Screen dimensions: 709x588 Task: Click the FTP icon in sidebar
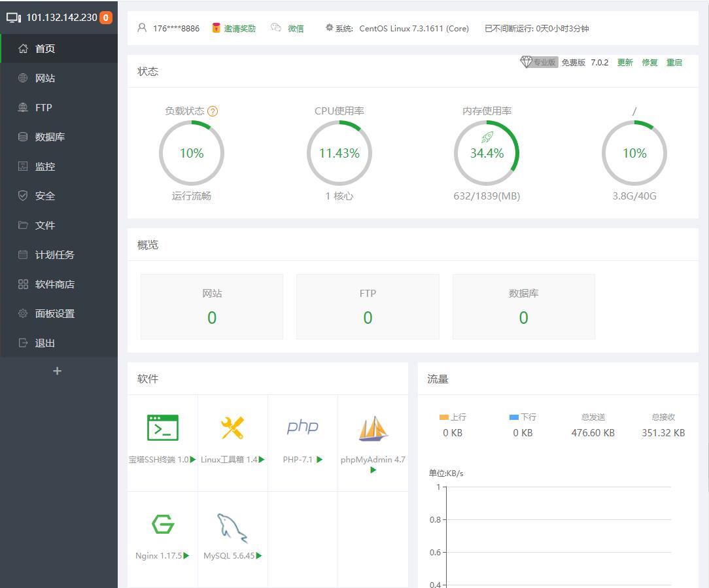pyautogui.click(x=23, y=107)
